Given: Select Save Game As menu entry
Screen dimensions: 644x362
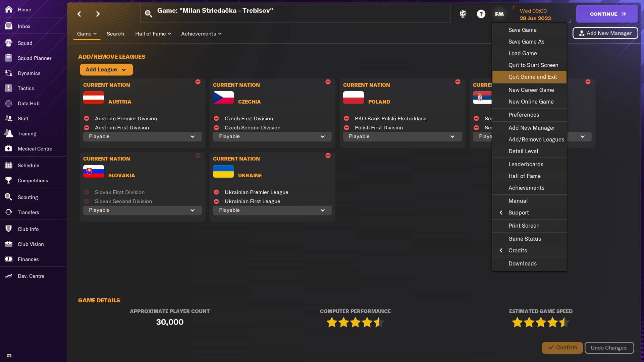Looking at the screenshot, I should click(529, 42).
